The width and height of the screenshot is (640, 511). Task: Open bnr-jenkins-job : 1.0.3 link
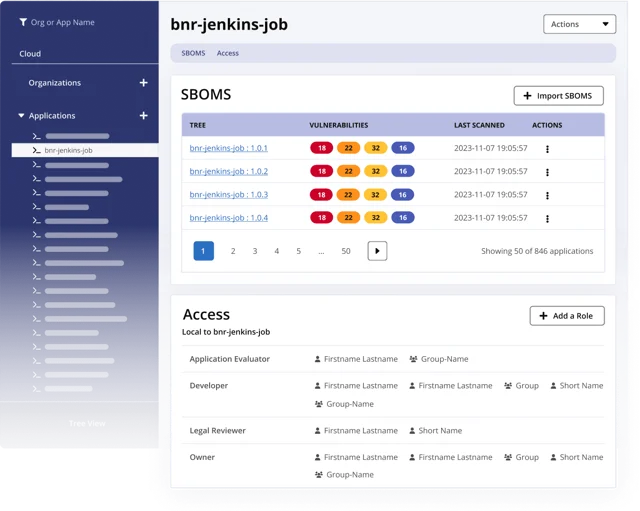click(x=229, y=194)
